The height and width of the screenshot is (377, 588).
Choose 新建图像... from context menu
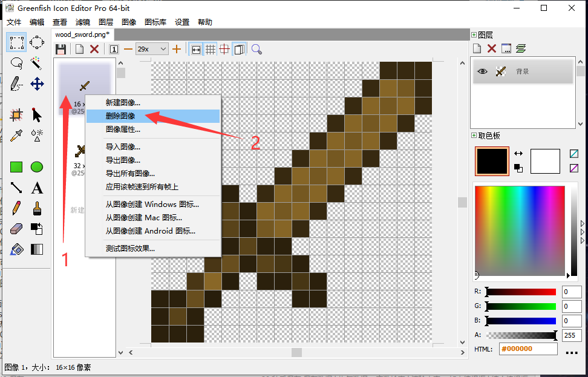point(153,102)
